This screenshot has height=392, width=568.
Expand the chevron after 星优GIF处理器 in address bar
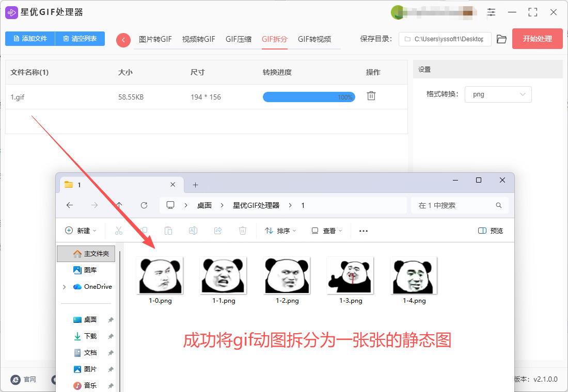coord(290,205)
